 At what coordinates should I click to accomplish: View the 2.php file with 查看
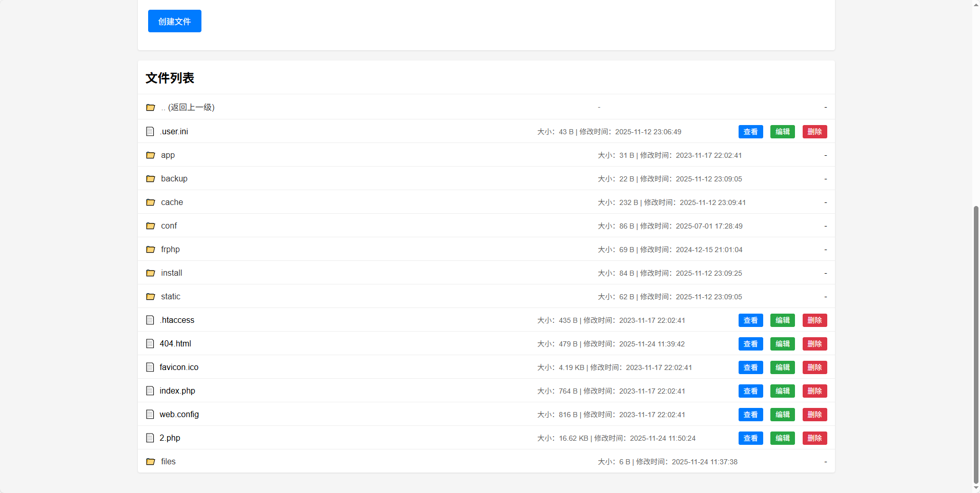pyautogui.click(x=750, y=438)
